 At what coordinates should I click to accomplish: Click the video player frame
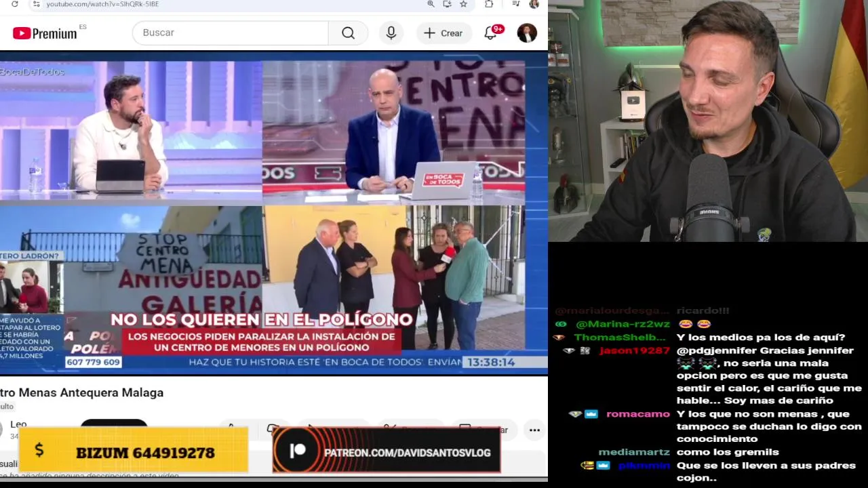(x=273, y=213)
